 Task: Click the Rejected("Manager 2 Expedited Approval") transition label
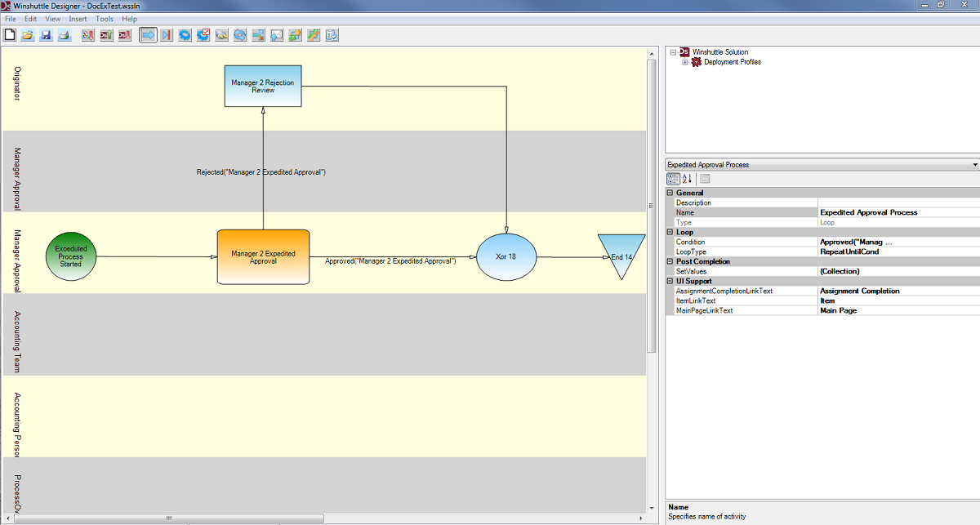(261, 172)
